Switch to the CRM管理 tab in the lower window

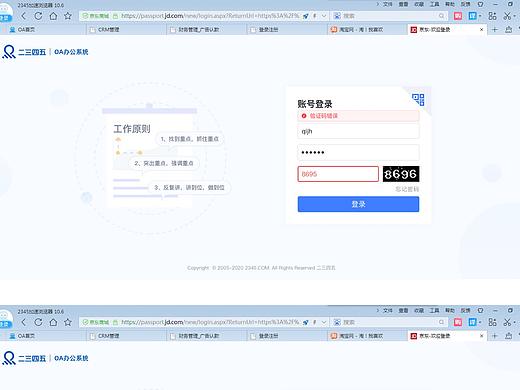pos(126,336)
